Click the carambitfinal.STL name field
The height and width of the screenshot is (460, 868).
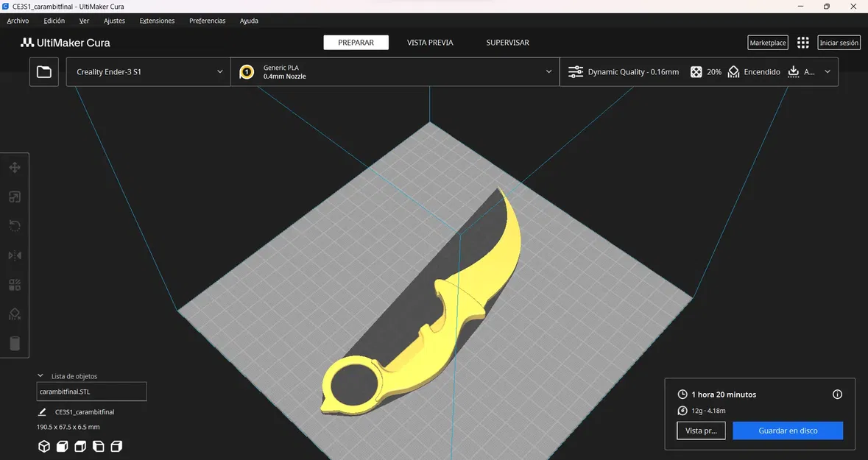(91, 391)
